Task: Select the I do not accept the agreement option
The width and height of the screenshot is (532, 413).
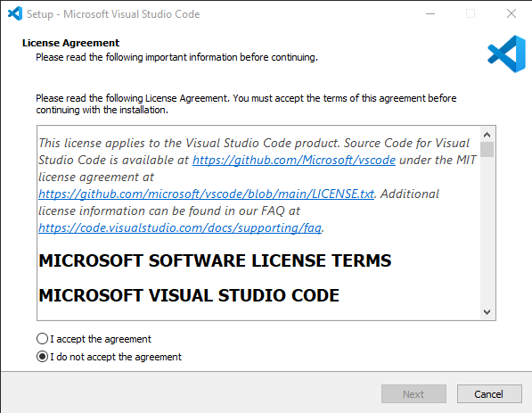Action: [x=109, y=357]
